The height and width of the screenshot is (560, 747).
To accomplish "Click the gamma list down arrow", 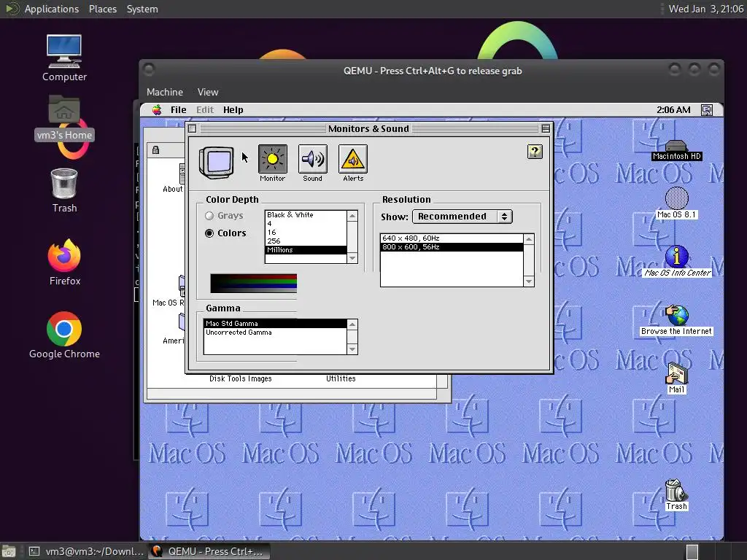I will pyautogui.click(x=352, y=349).
